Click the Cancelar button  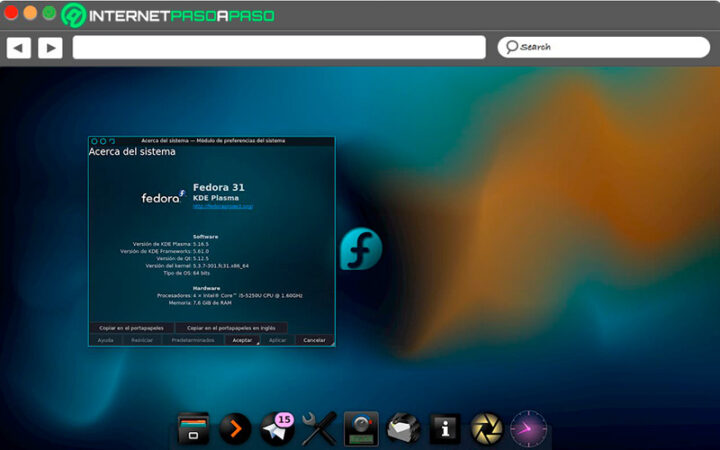[315, 340]
